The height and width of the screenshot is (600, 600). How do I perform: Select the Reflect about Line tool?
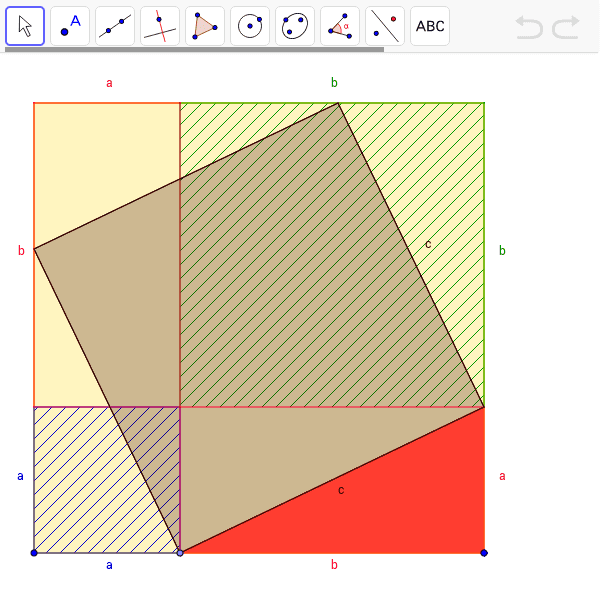[x=385, y=26]
